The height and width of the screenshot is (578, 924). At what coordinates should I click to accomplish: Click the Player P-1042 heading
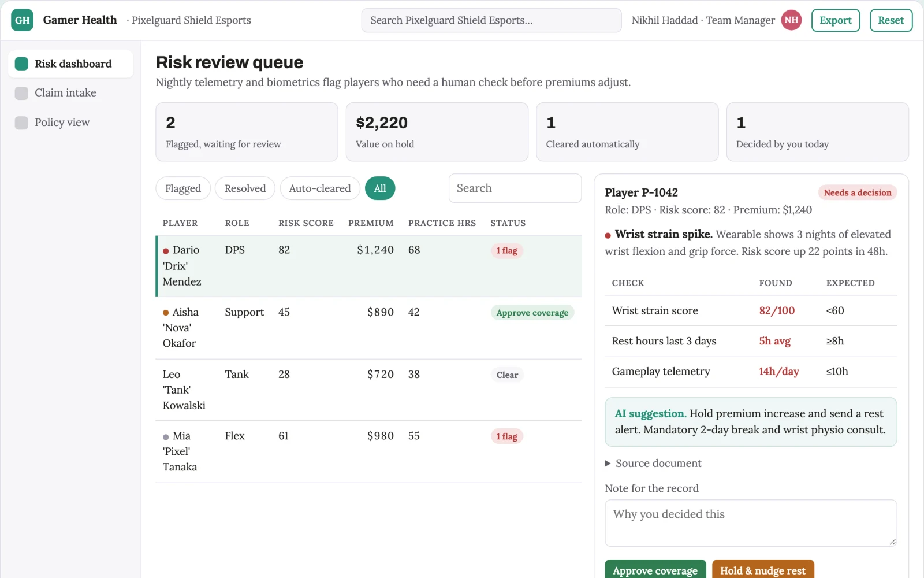pos(642,192)
